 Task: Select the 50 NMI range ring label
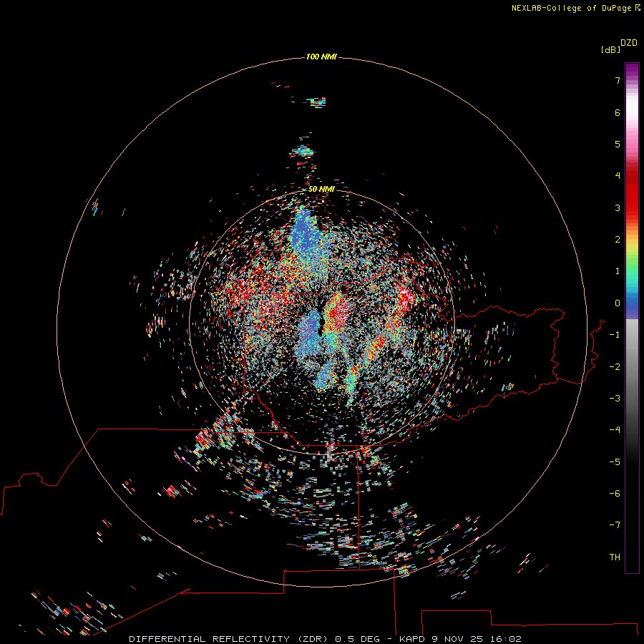321,189
